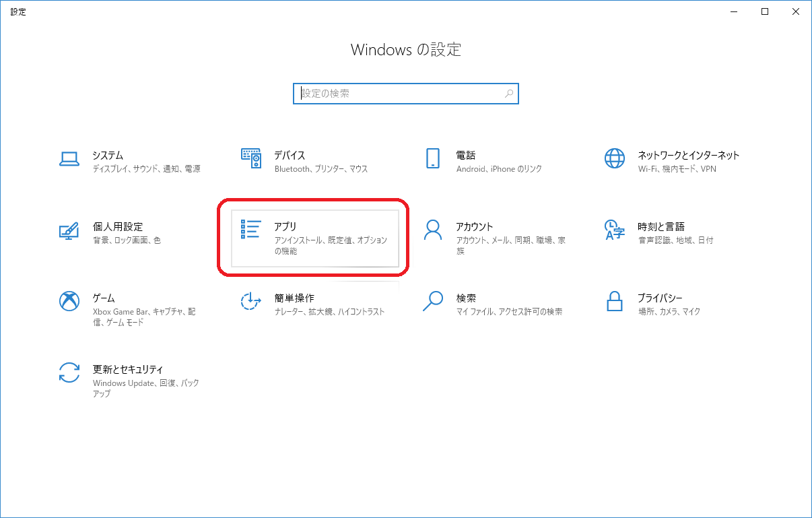Open the 電話 phone icon
812x518 pixels.
433,159
